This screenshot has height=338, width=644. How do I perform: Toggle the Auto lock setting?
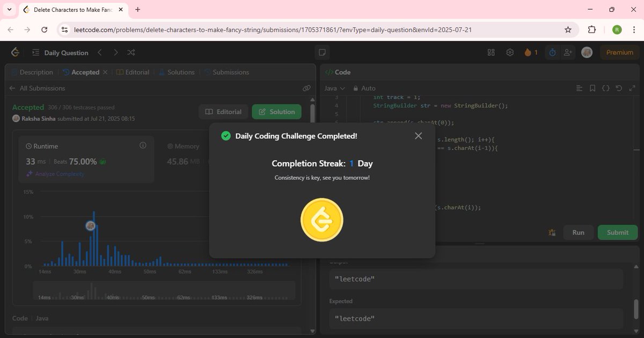[364, 88]
